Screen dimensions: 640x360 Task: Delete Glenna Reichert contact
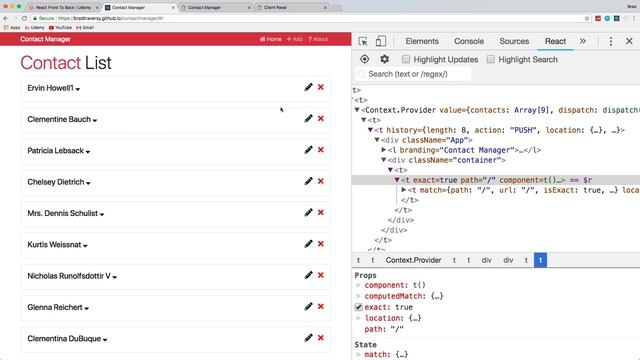[x=321, y=307]
